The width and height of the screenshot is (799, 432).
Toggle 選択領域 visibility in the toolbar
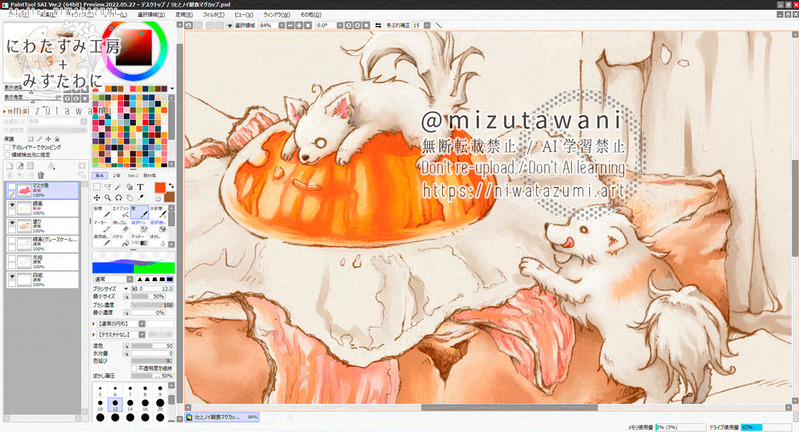[x=229, y=25]
